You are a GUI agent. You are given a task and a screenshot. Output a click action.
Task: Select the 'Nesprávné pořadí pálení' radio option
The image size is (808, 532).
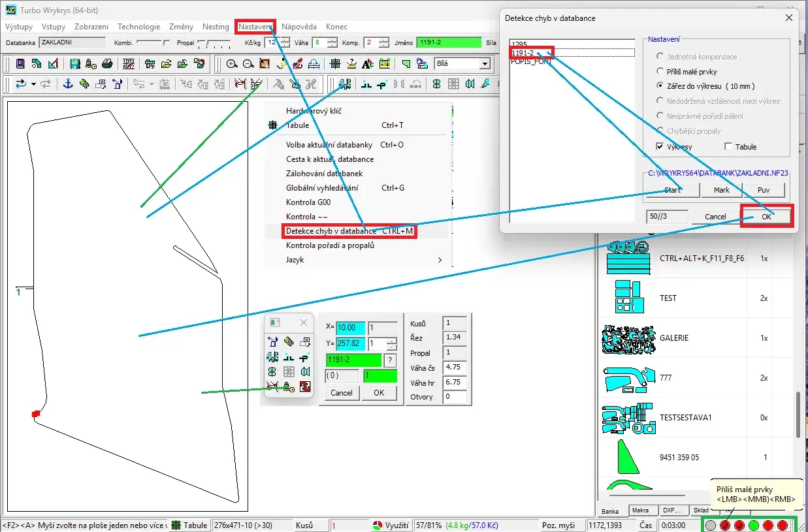tap(660, 116)
